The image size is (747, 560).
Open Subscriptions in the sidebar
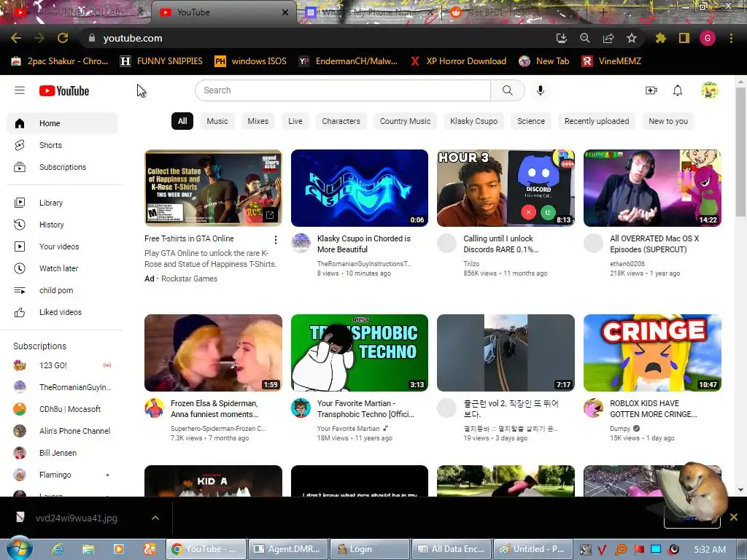tap(62, 167)
